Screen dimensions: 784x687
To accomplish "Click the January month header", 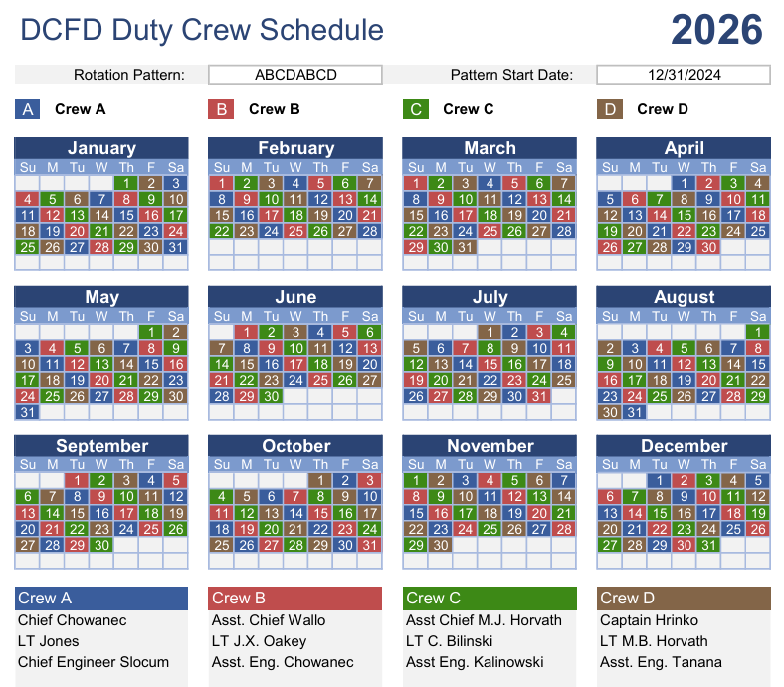I will (x=101, y=148).
